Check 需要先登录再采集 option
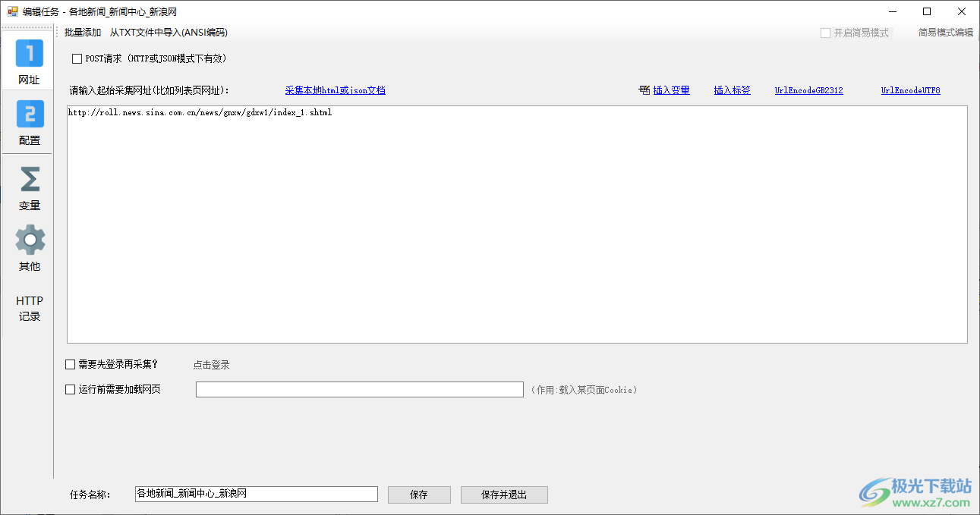The width and height of the screenshot is (980, 515). (71, 365)
